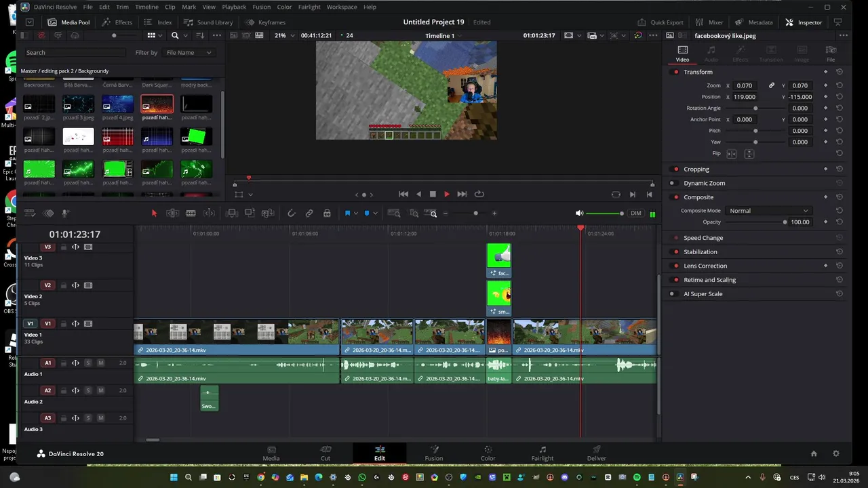Toggle the DIM audio button
The image size is (868, 488).
pos(635,213)
